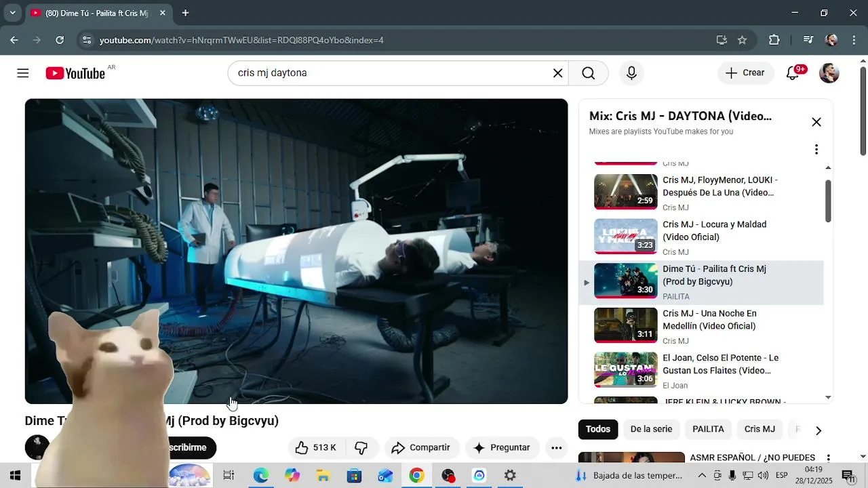
Task: Reload the current page
Action: (60, 40)
